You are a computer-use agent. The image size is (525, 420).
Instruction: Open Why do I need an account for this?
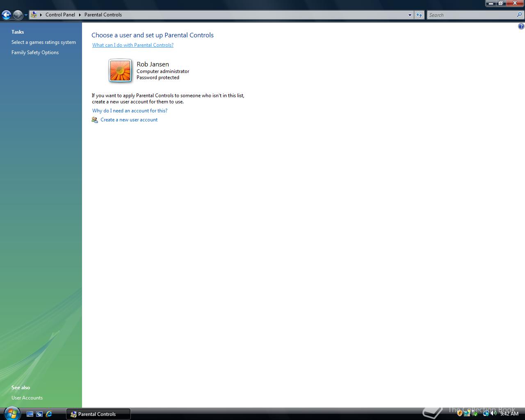pyautogui.click(x=130, y=111)
